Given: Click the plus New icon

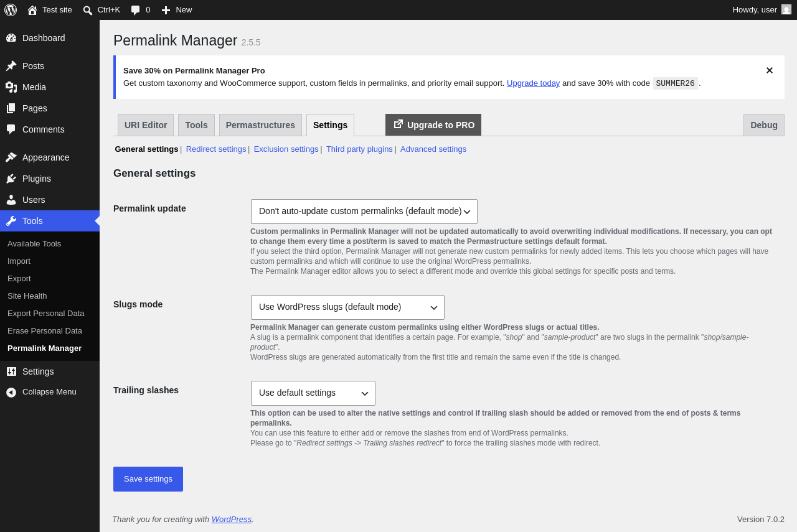Looking at the screenshot, I should tap(166, 10).
